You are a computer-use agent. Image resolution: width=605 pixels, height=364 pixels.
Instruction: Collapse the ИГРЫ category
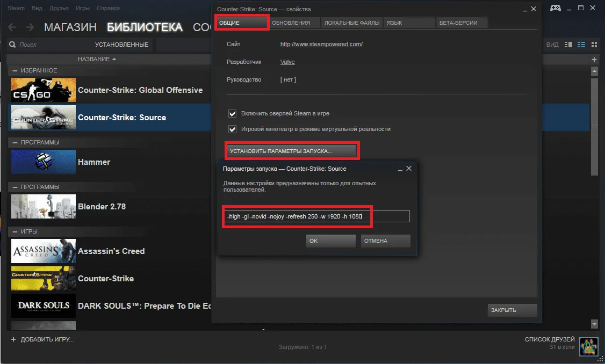click(x=15, y=232)
